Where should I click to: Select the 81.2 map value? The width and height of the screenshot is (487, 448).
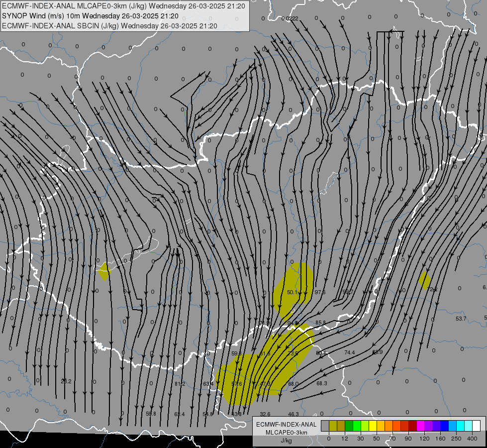click(x=180, y=384)
